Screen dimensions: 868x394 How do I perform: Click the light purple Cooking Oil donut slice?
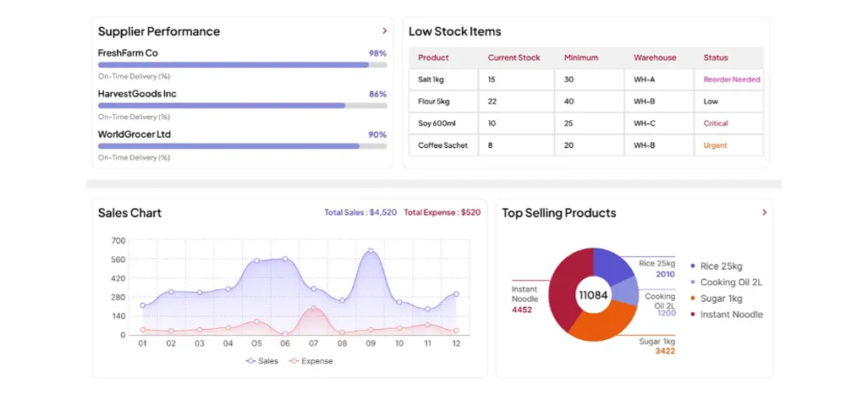coord(625,291)
